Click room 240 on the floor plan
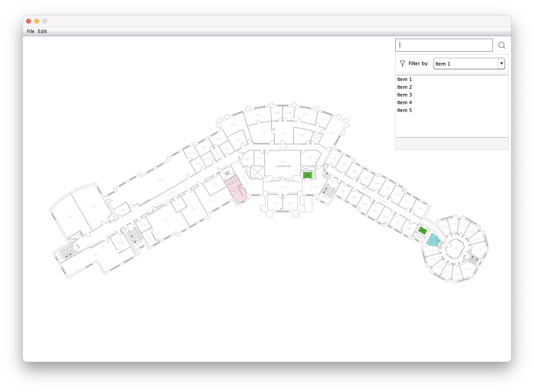 pos(160,180)
